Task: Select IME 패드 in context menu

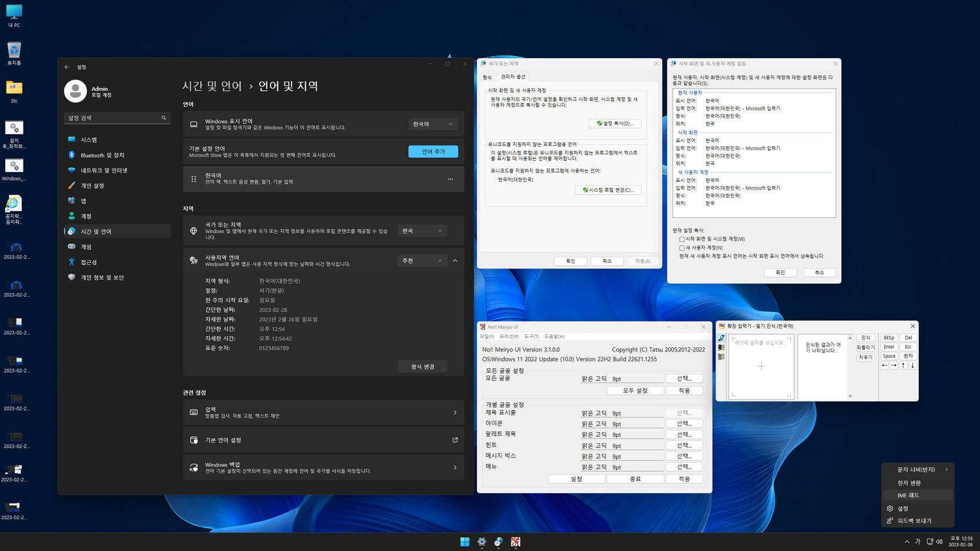Action: pos(918,496)
